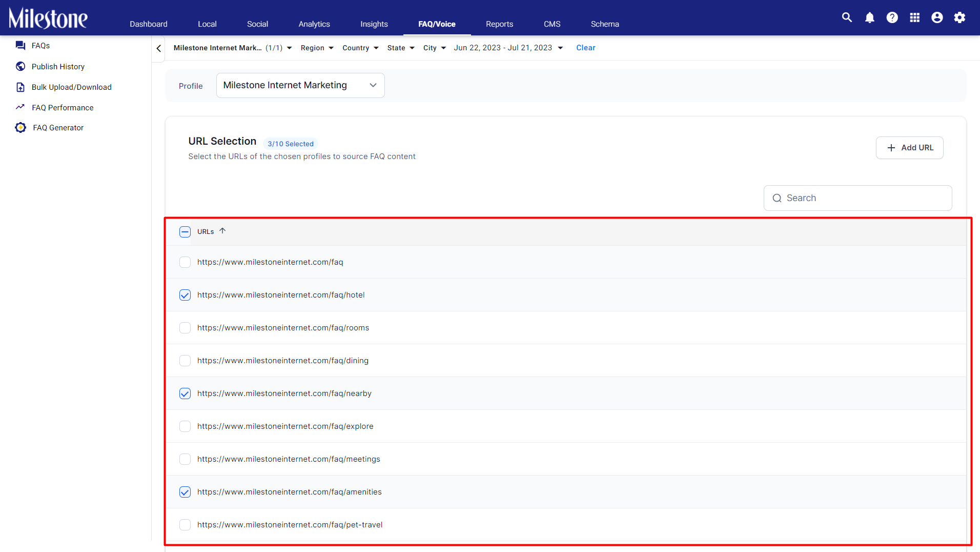Open the apps grid launcher

(915, 18)
